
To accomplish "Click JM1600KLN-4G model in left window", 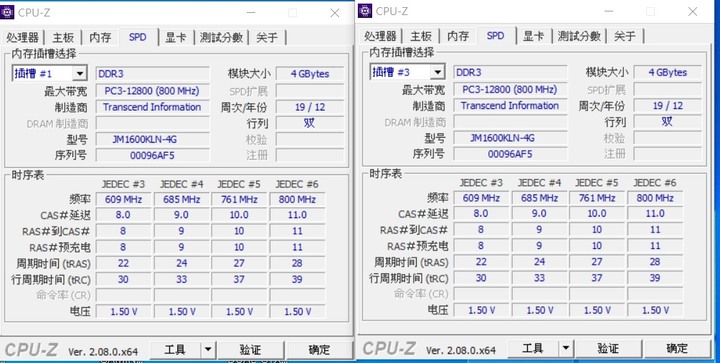I will [x=152, y=139].
